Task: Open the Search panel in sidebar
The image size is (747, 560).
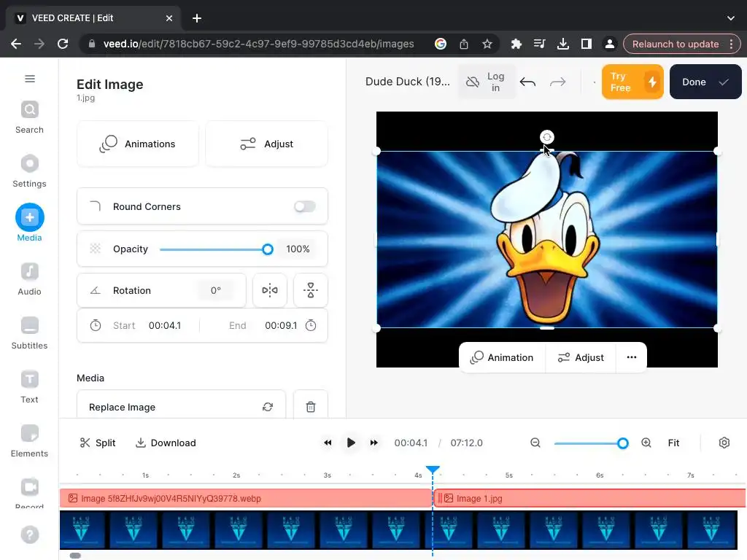Action: pos(29,117)
